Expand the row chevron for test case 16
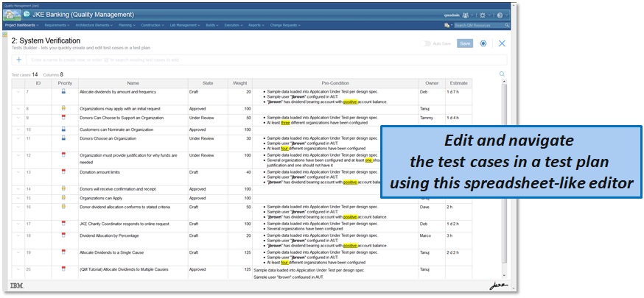 click(18, 207)
